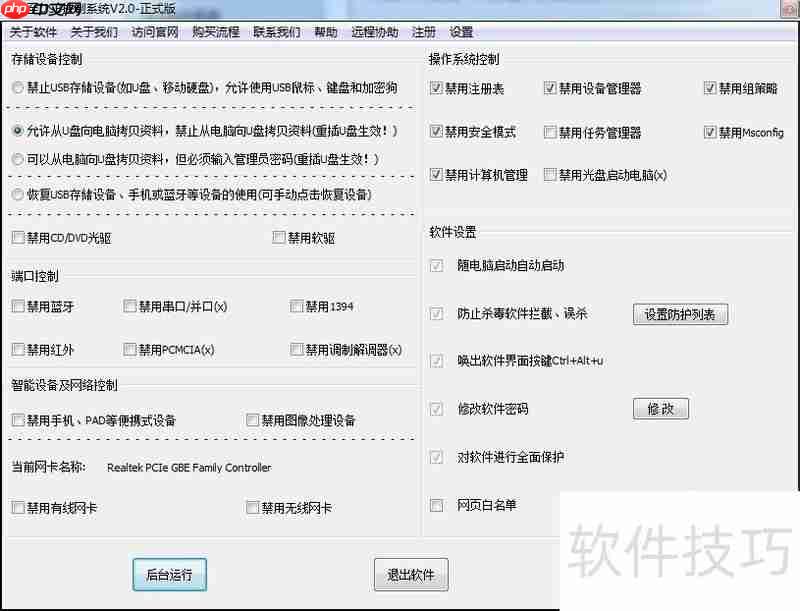Click the 设置防护列表 button
Screen dimensions: 800x611
point(680,313)
